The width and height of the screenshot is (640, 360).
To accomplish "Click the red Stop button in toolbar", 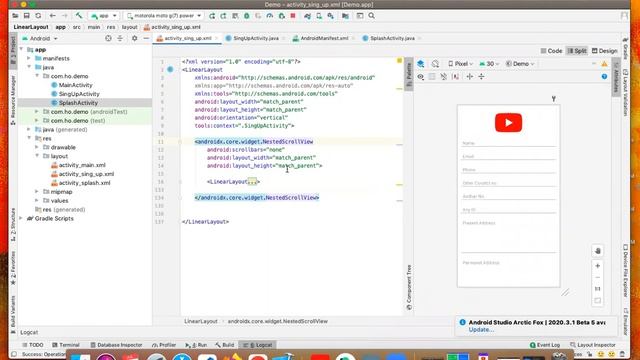I will (x=293, y=16).
